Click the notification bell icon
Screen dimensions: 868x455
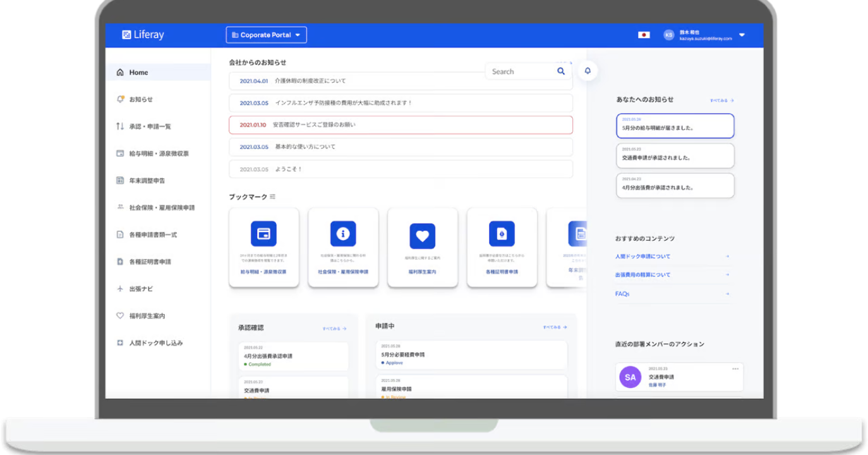tap(588, 71)
